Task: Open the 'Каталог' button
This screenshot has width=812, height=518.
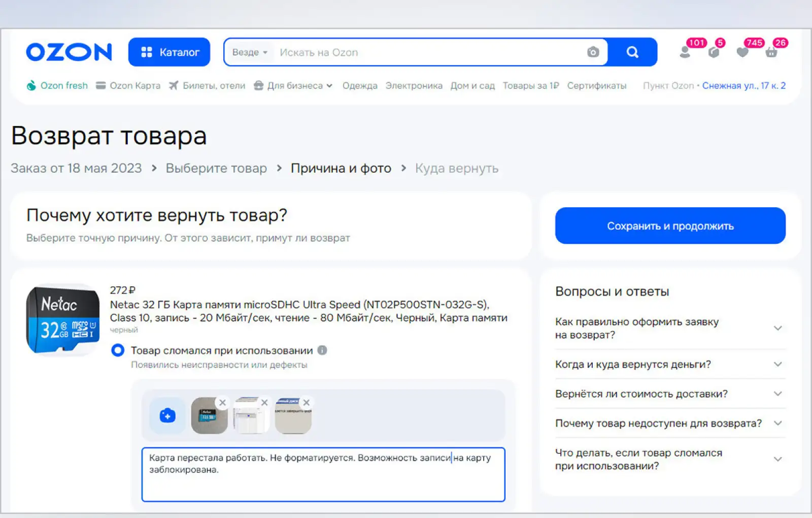Action: (x=169, y=52)
